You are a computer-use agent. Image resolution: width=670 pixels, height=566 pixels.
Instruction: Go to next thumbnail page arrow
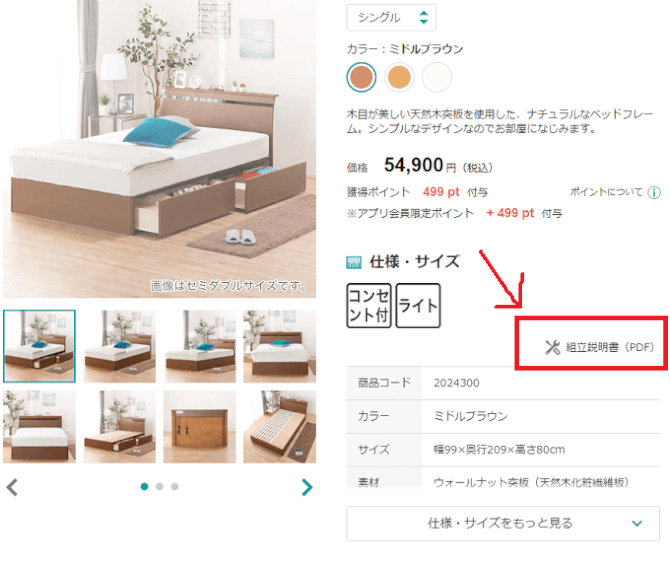pos(307,487)
